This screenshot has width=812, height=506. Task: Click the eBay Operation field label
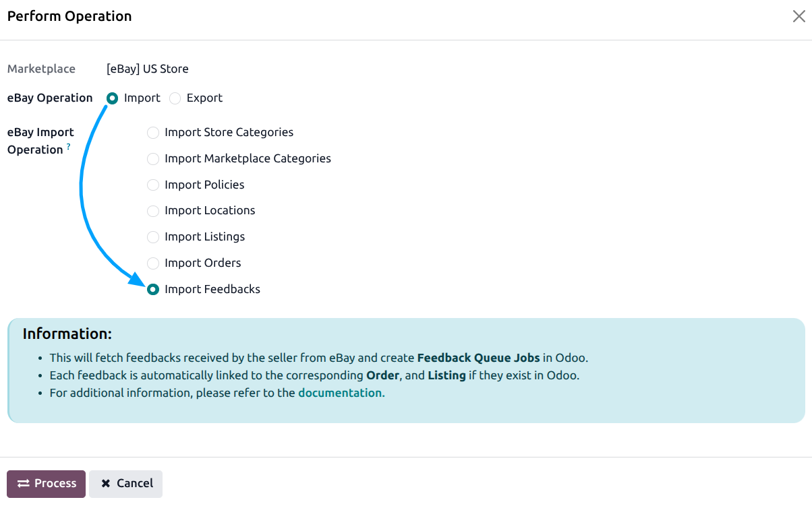point(50,98)
